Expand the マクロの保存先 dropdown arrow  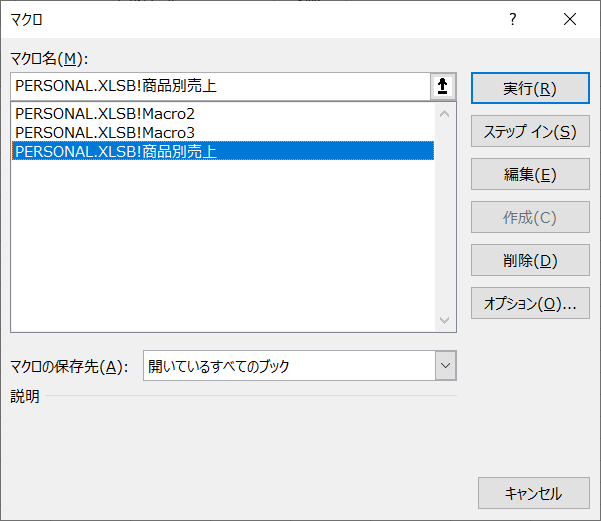click(445, 366)
